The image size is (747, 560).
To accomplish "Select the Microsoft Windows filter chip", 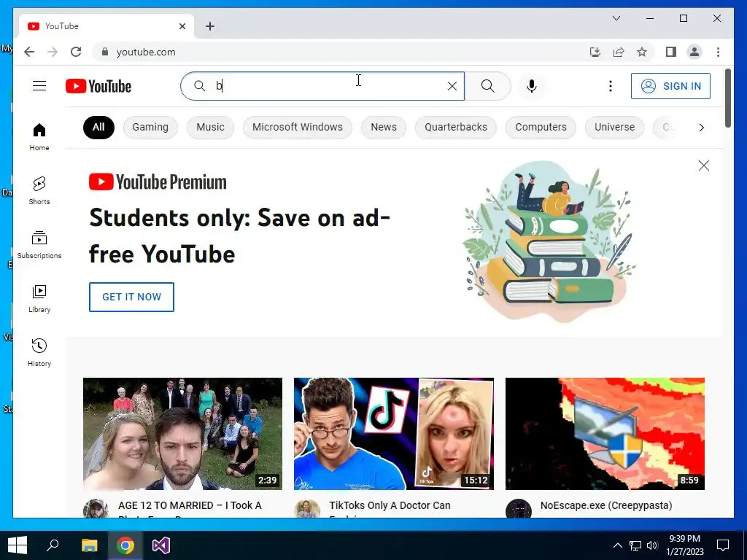I will point(298,127).
